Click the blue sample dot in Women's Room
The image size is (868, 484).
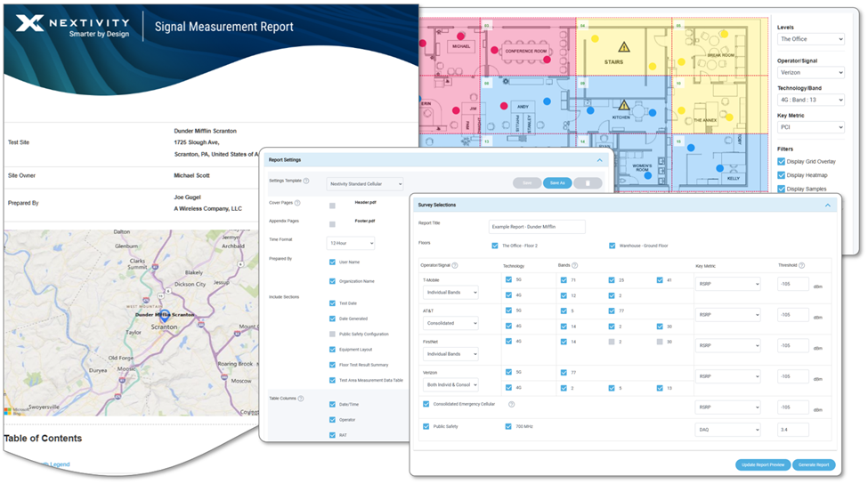(648, 175)
